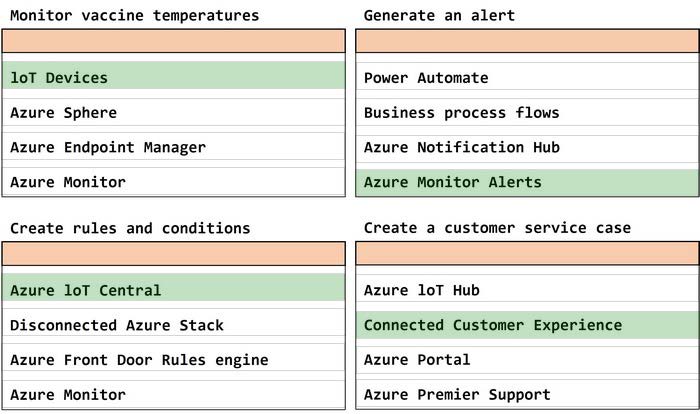Pick Azure Endpoint Manager option

click(173, 148)
